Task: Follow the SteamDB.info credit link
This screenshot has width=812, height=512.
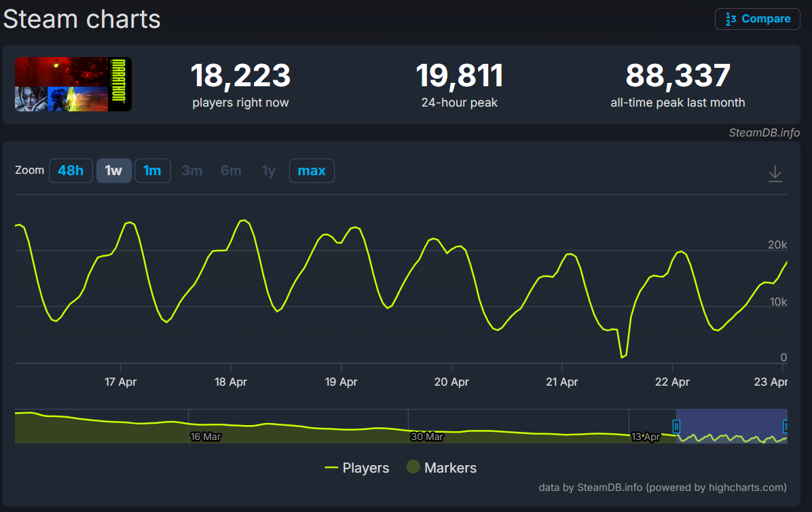Action: (x=764, y=133)
